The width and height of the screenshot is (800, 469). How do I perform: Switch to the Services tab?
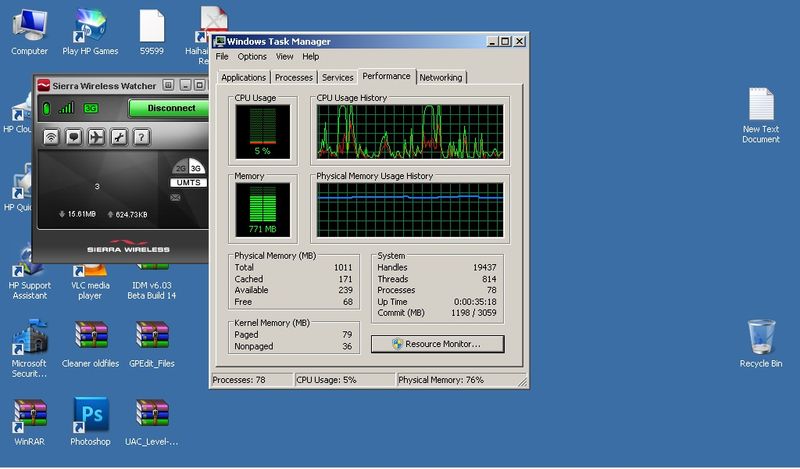(337, 78)
